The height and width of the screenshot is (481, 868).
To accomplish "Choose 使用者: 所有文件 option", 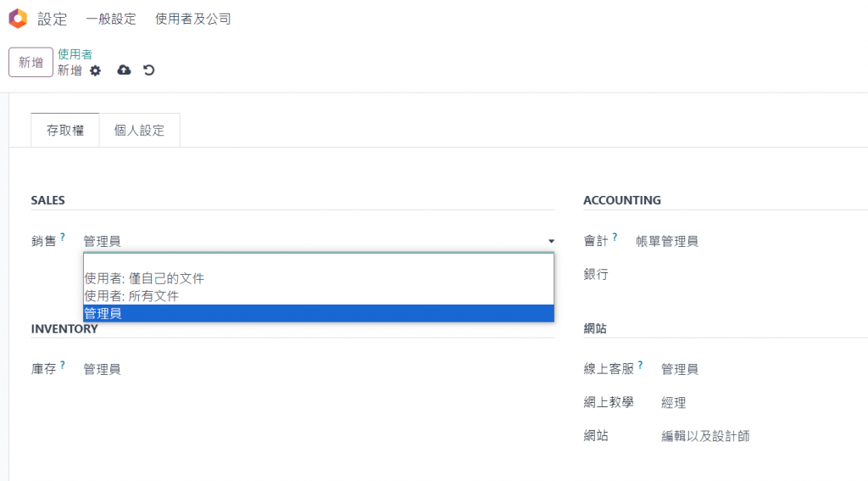I will (131, 296).
